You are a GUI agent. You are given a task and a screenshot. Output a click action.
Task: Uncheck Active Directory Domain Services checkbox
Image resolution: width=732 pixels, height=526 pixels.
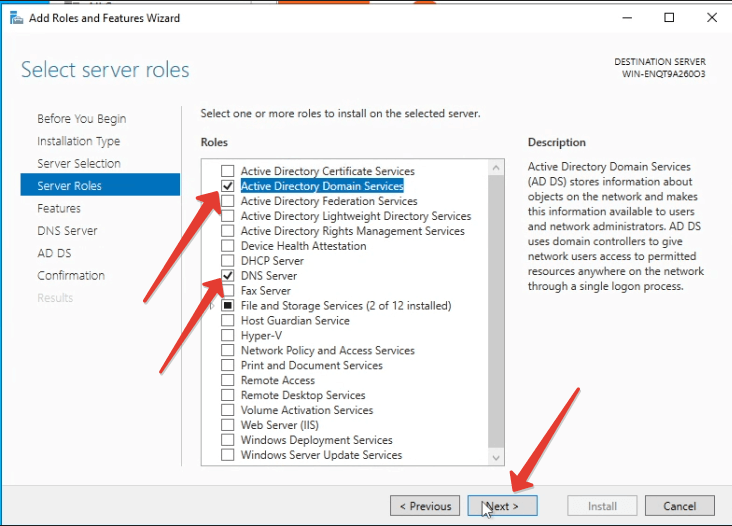(x=227, y=186)
